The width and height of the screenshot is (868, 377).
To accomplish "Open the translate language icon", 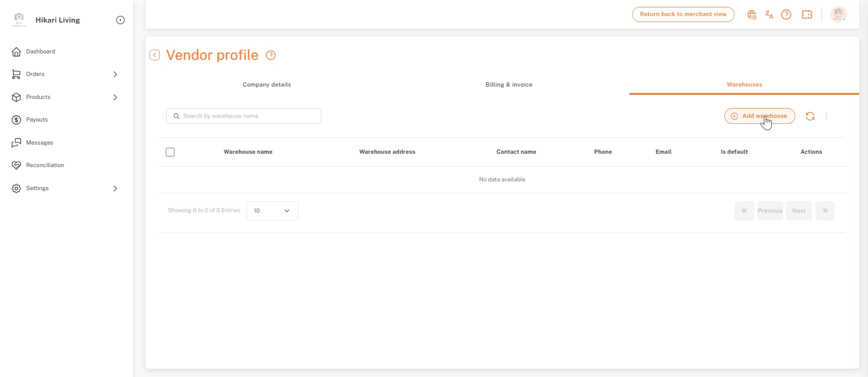I will click(769, 15).
